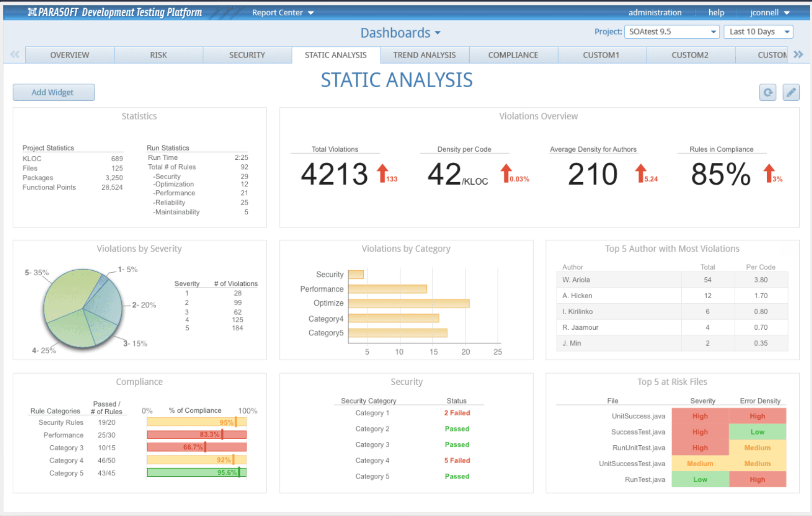
Task: Select the A. Hicken author row
Action: pos(672,296)
